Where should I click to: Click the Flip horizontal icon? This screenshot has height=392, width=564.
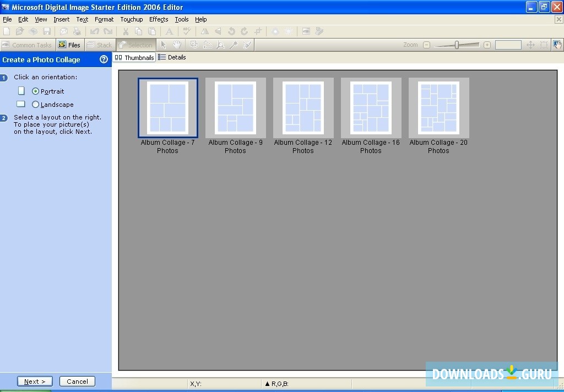[x=205, y=31]
